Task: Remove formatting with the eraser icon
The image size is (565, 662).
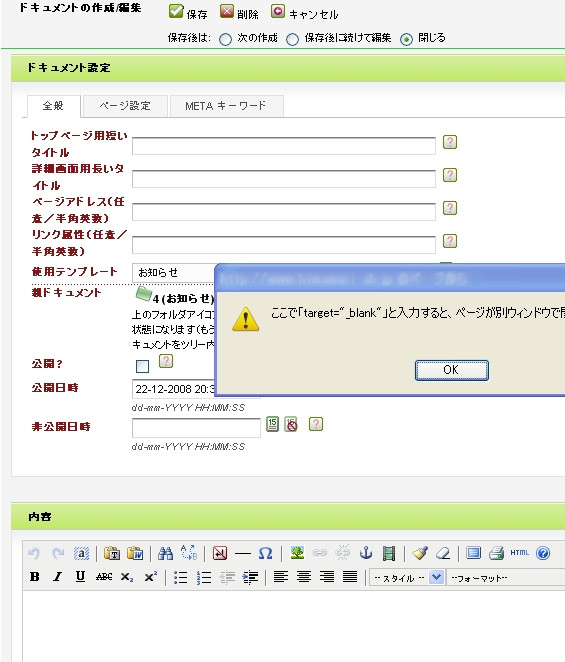Action: (443, 553)
